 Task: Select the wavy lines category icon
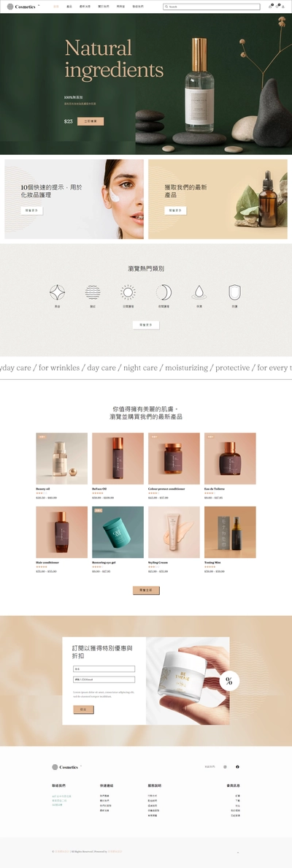(93, 292)
